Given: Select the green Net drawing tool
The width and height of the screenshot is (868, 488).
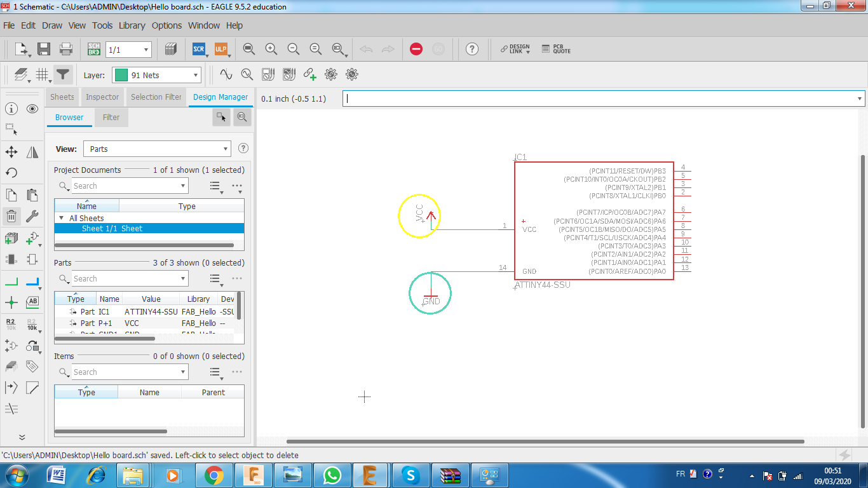Looking at the screenshot, I should 11,281.
